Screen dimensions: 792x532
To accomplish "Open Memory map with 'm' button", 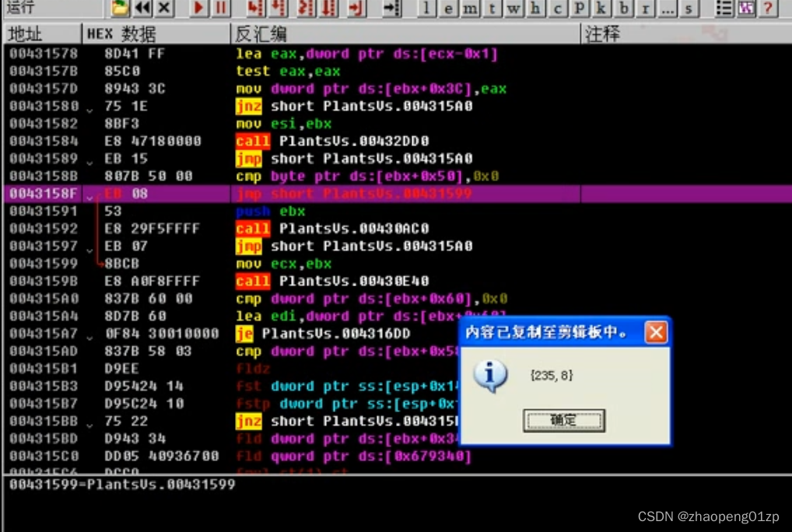I will [470, 8].
